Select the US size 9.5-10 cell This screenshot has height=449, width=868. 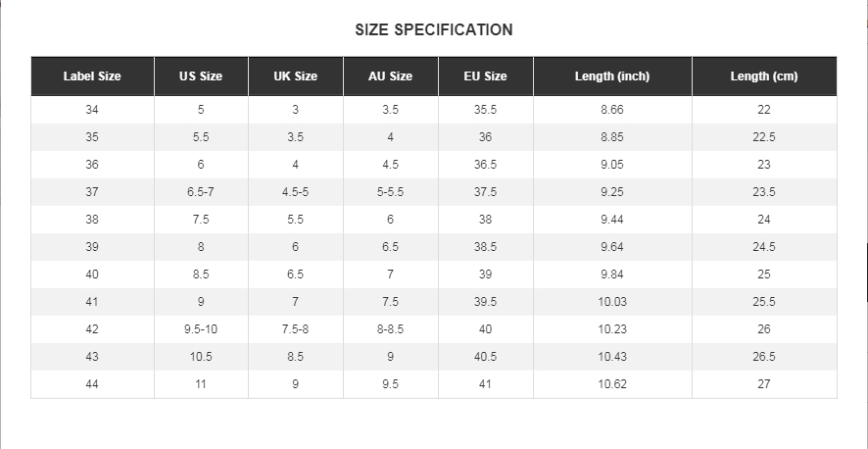point(201,329)
